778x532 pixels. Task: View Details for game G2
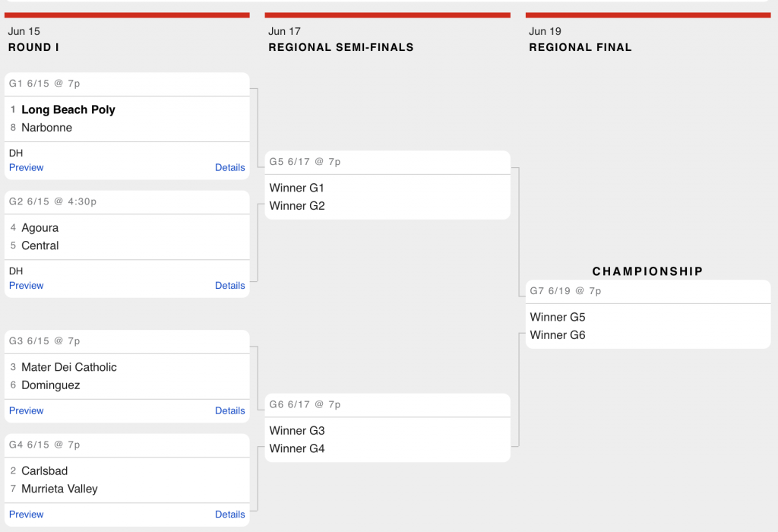point(229,285)
